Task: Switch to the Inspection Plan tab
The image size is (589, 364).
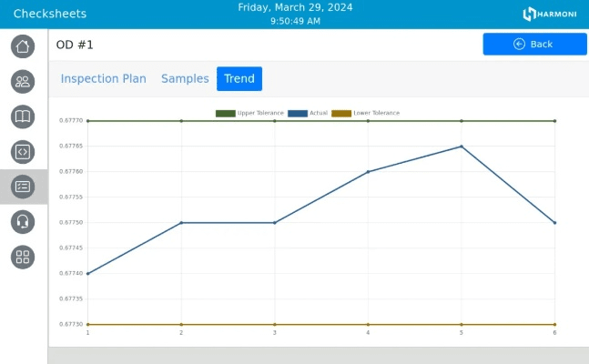Action: 103,79
